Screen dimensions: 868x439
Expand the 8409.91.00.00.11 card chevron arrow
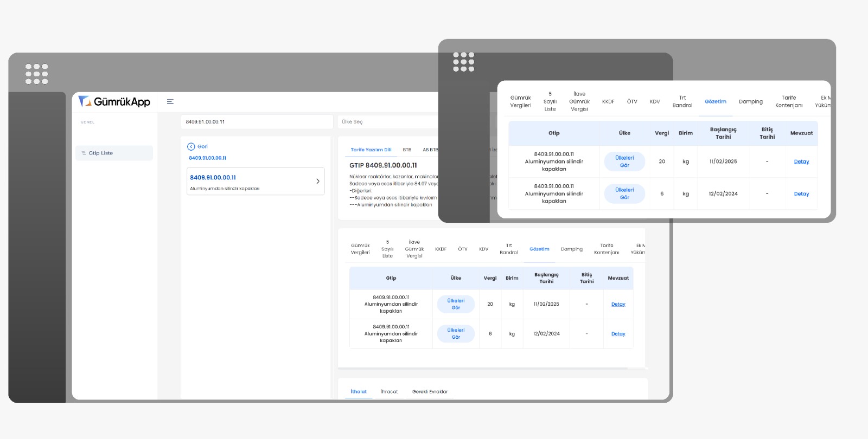click(x=317, y=182)
